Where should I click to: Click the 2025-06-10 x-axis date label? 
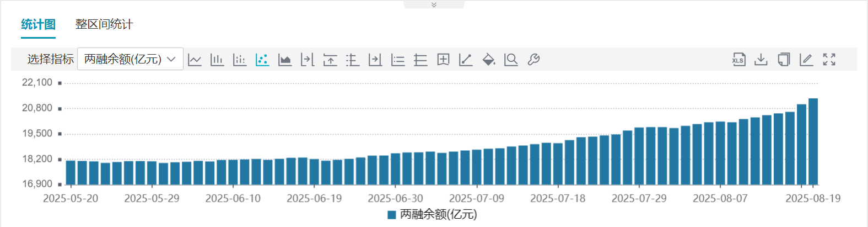click(233, 198)
